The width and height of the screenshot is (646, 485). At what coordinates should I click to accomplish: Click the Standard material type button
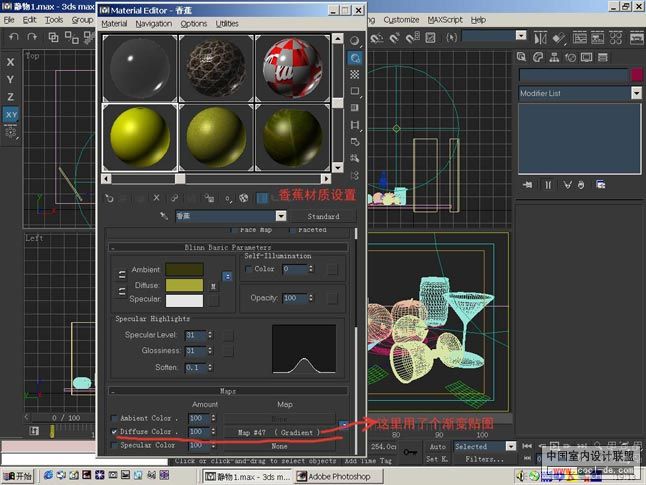tap(322, 216)
